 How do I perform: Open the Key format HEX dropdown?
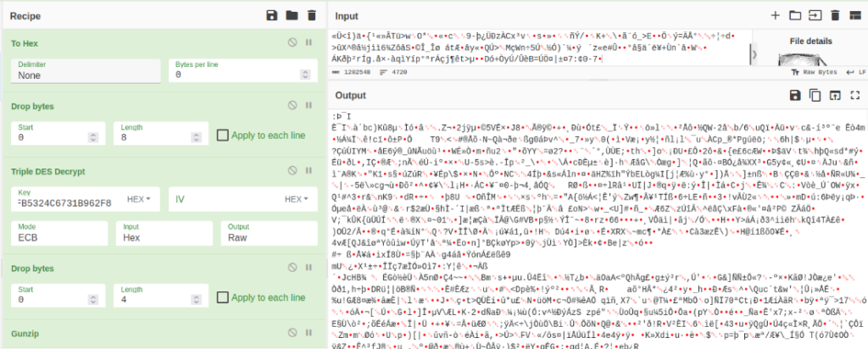point(139,198)
